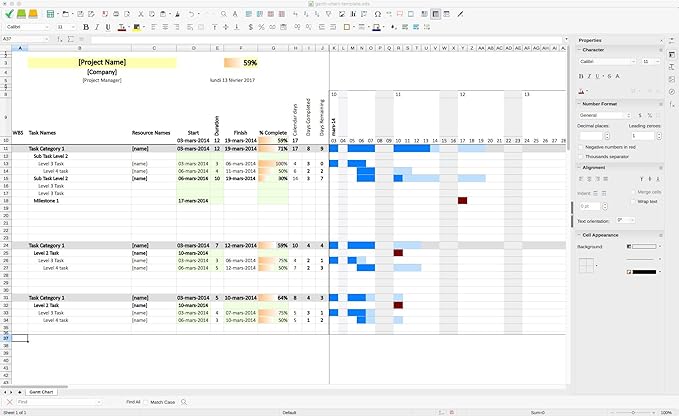This screenshot has width=679, height=416.
Task: Click Bold icon in sidebar Character section
Action: coord(581,76)
